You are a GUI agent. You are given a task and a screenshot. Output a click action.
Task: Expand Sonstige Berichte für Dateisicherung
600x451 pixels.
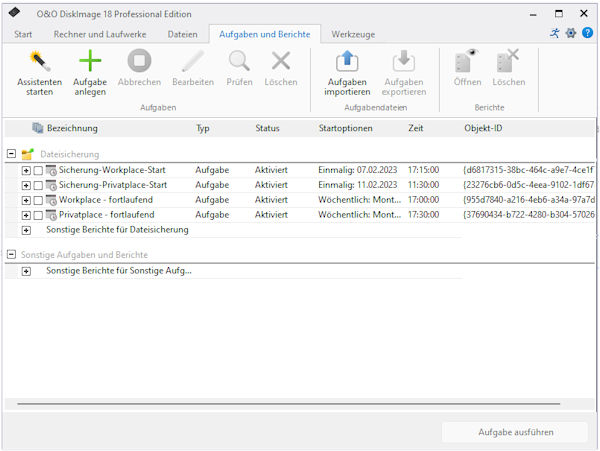point(26,230)
